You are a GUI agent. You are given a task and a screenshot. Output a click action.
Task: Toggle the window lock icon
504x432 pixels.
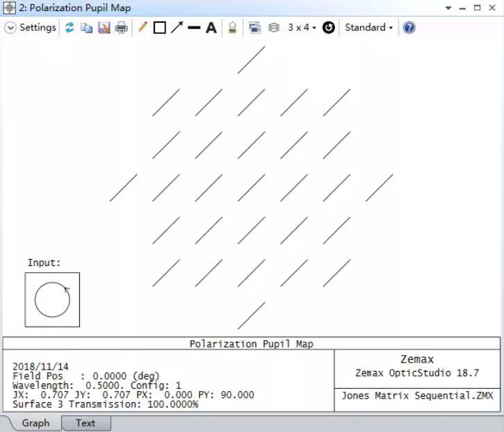coord(233,28)
